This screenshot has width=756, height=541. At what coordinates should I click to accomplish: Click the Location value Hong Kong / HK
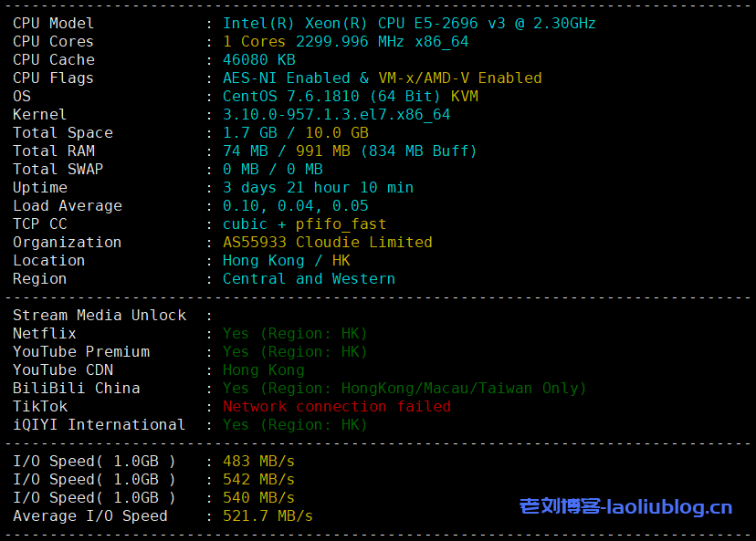286,260
